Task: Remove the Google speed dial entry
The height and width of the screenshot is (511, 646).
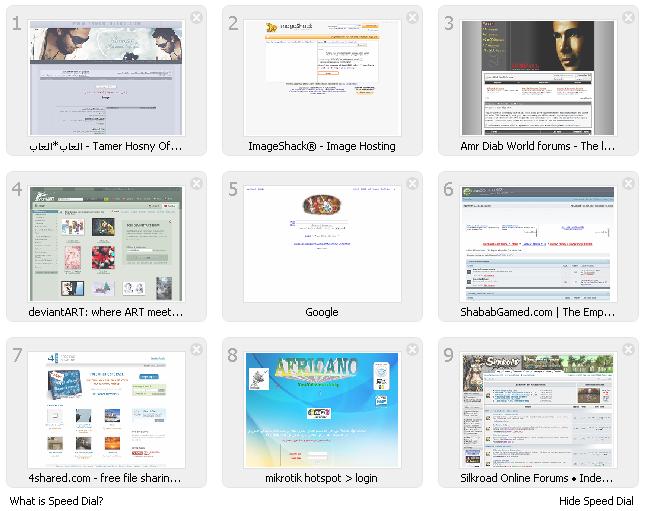Action: (412, 184)
